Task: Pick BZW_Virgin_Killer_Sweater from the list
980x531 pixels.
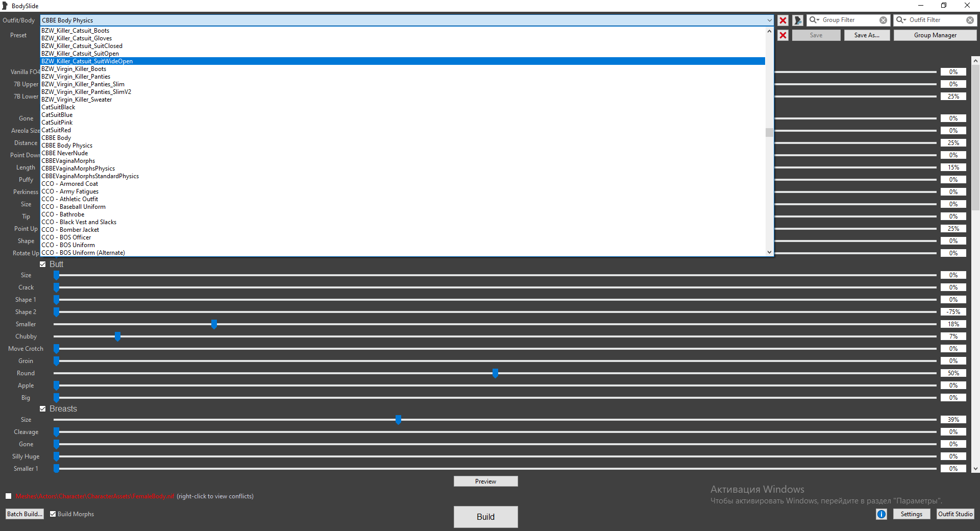Action: click(x=77, y=100)
